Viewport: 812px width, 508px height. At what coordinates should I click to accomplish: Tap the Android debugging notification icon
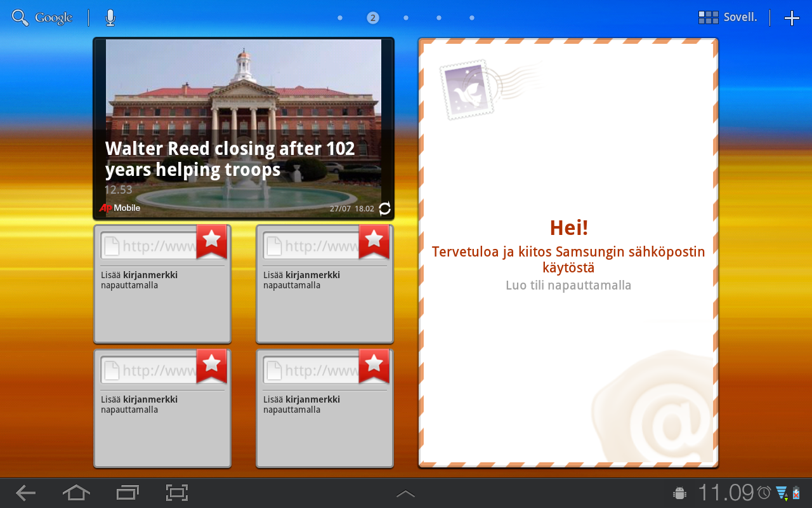pyautogui.click(x=680, y=493)
